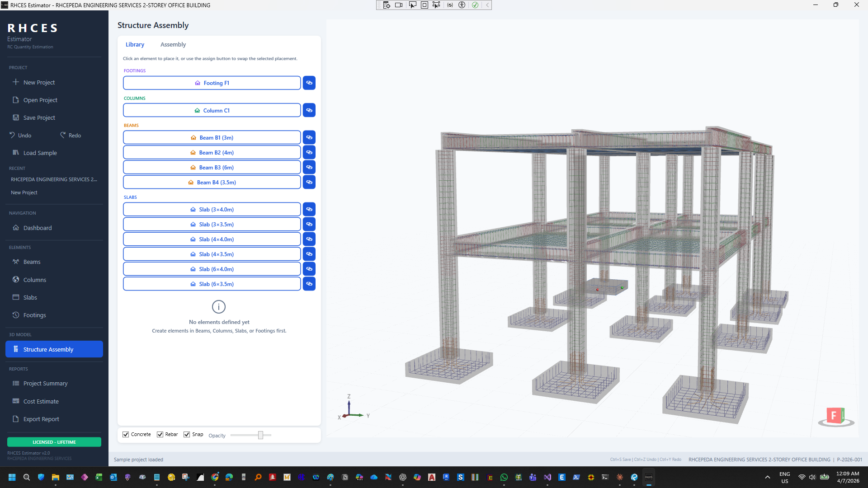Uncheck the Concrete visibility checkbox

[x=126, y=434]
